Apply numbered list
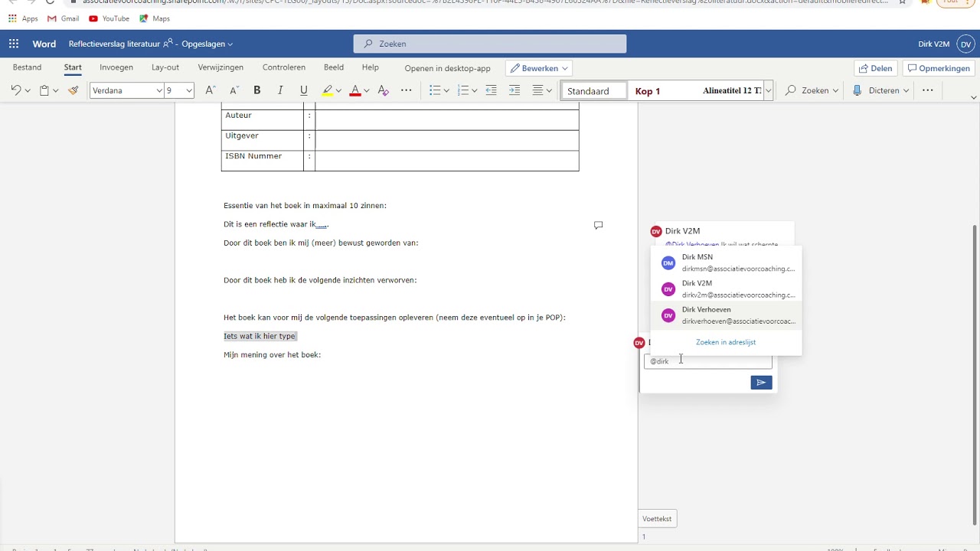 pos(462,90)
